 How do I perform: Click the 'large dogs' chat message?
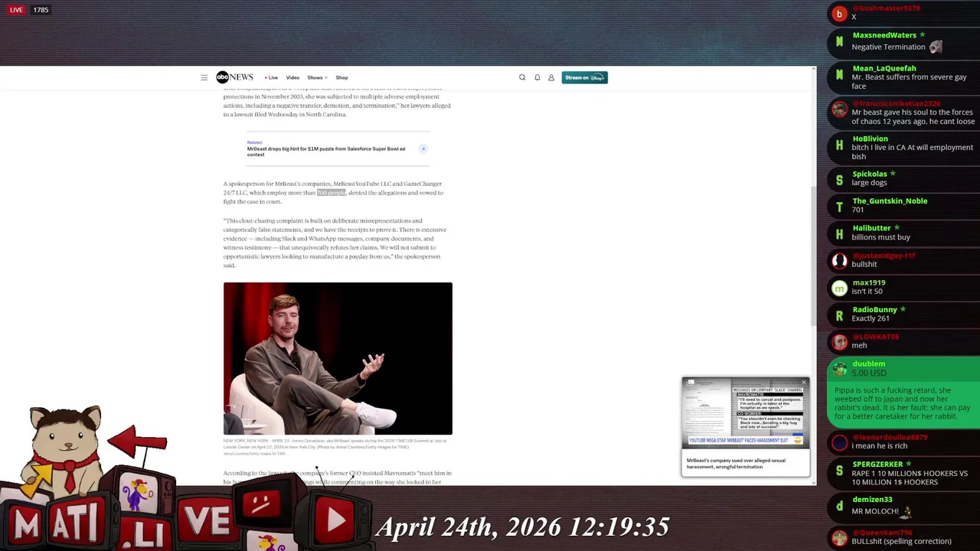point(870,183)
